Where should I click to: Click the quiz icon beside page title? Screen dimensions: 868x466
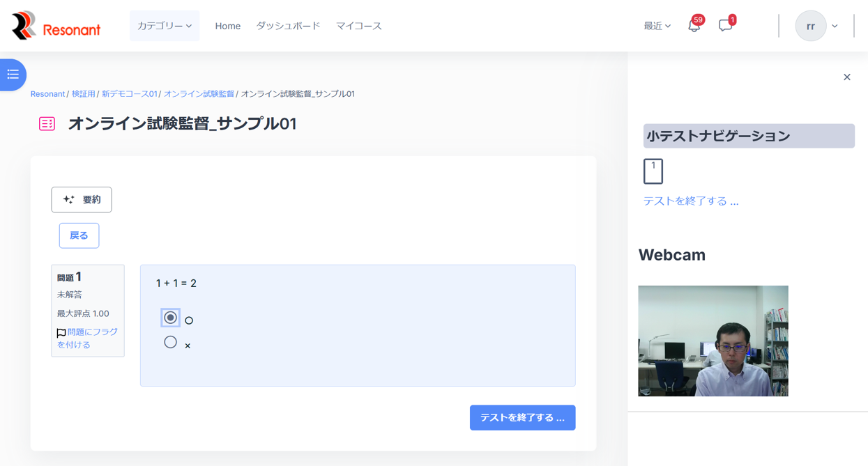(x=47, y=124)
